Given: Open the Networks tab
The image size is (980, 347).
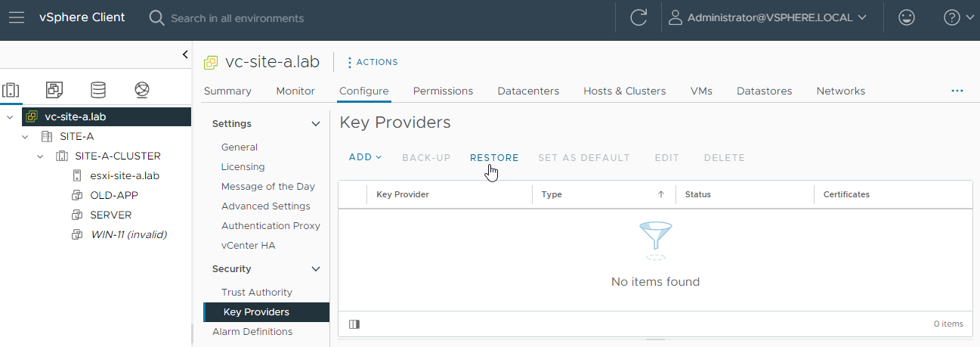Looking at the screenshot, I should click(841, 91).
